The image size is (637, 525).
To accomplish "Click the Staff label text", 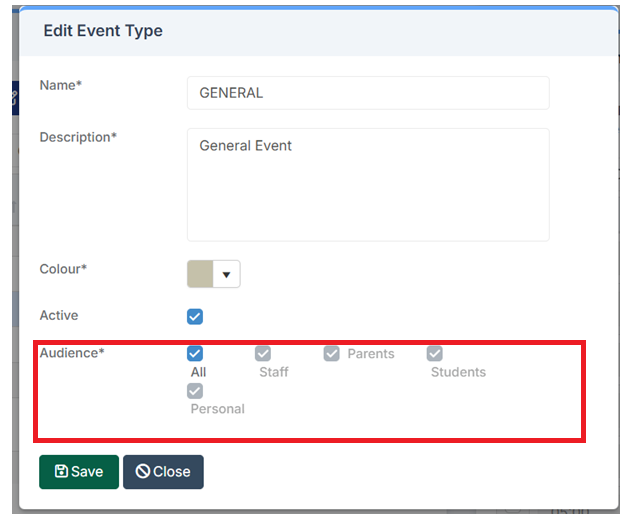I will [x=274, y=372].
